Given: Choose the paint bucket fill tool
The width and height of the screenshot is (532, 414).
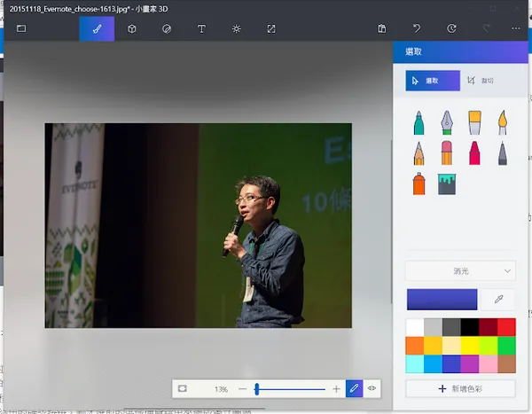Looking at the screenshot, I should (447, 184).
